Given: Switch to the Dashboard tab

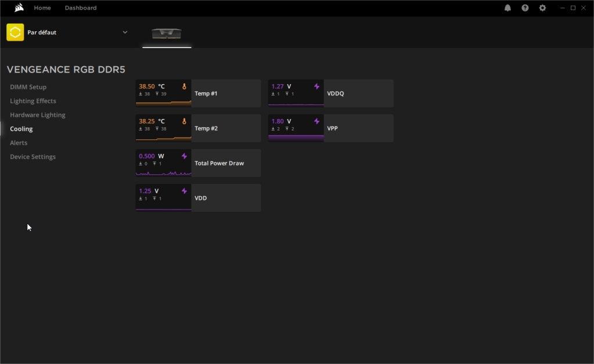Looking at the screenshot, I should (x=81, y=8).
